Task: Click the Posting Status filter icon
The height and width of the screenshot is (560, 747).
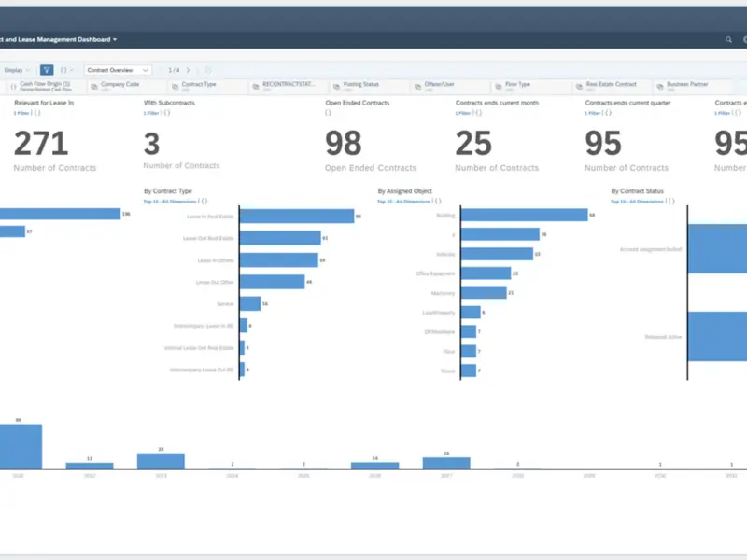Action: 336,85
